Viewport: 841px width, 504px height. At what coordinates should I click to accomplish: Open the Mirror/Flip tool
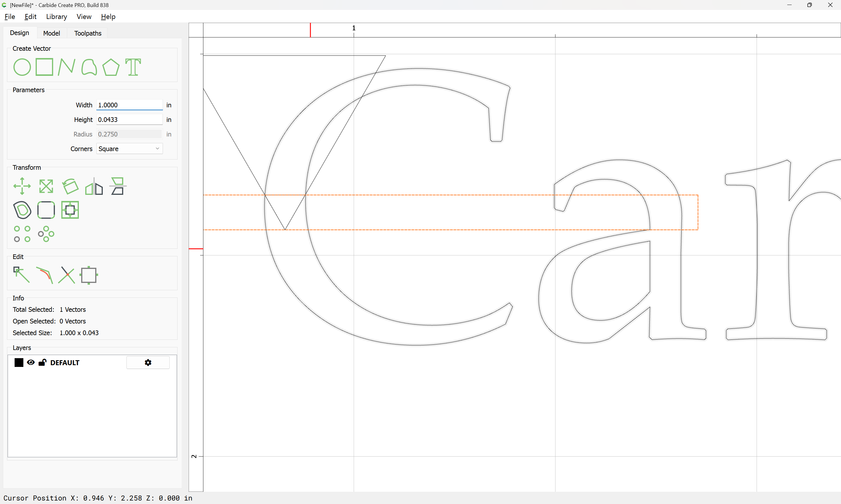94,186
